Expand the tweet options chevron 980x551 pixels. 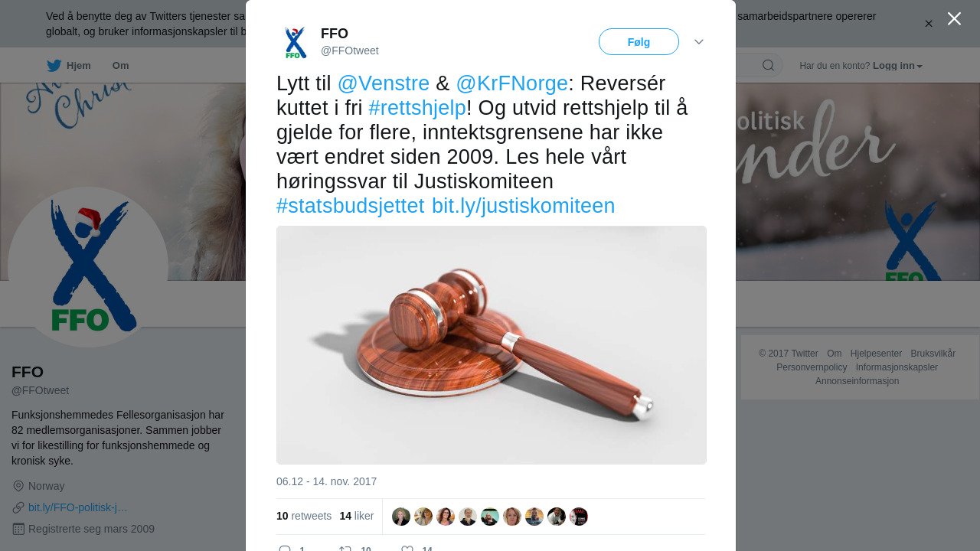click(699, 42)
